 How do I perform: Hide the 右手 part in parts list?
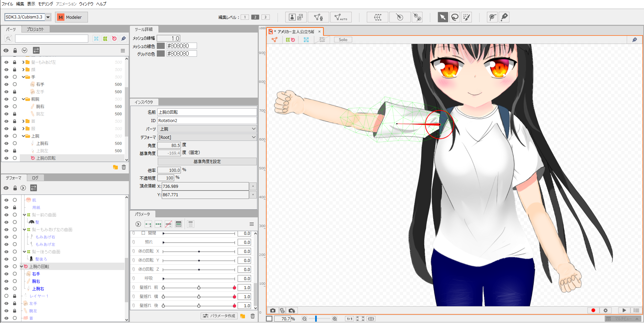6,85
